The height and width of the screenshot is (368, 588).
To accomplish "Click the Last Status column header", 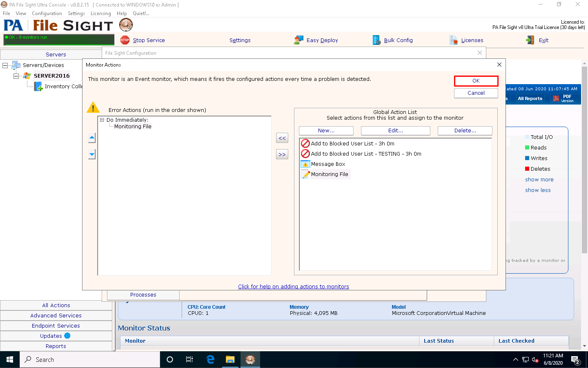I will 457,341.
